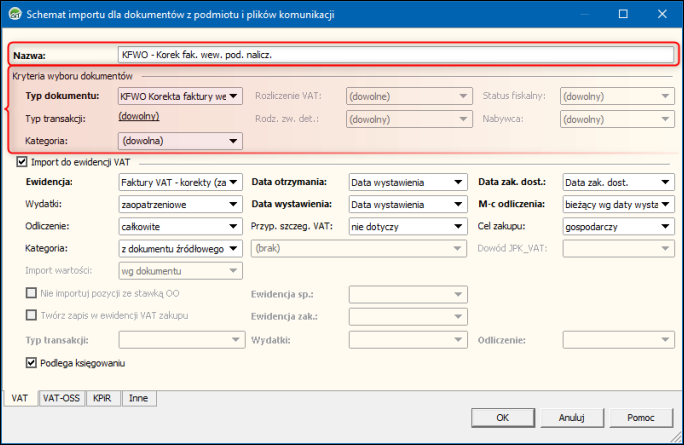Click the application icon in the title bar
Image resolution: width=684 pixels, height=445 pixels.
pyautogui.click(x=15, y=14)
